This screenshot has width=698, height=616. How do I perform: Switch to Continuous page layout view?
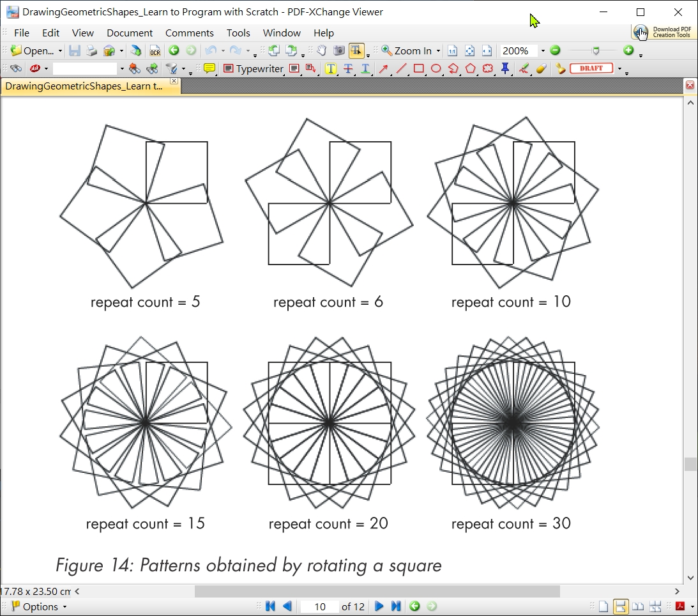[621, 606]
